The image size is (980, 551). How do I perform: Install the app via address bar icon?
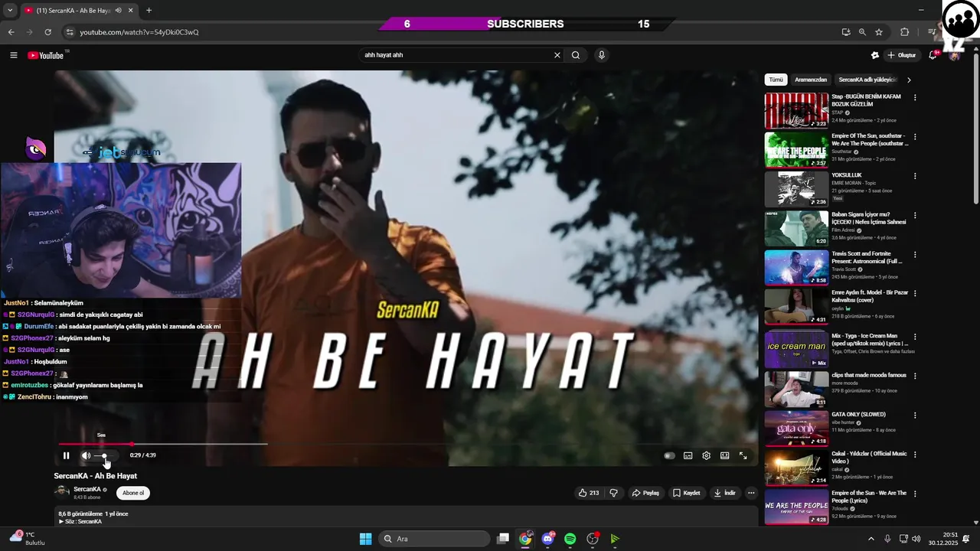(846, 32)
